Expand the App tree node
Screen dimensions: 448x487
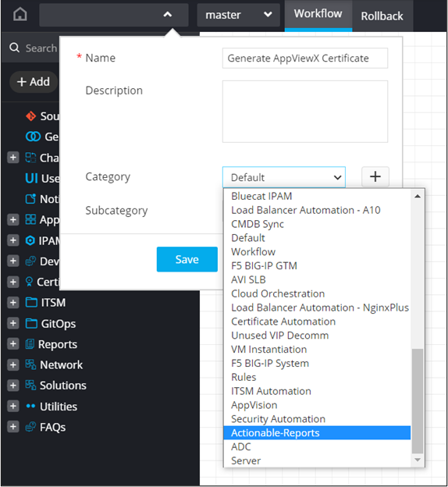[12, 219]
